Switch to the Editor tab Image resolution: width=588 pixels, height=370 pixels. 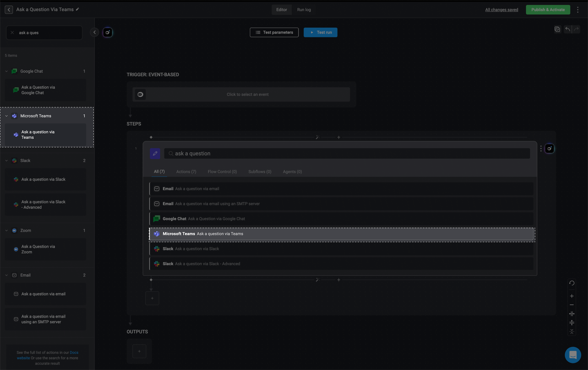pyautogui.click(x=281, y=10)
